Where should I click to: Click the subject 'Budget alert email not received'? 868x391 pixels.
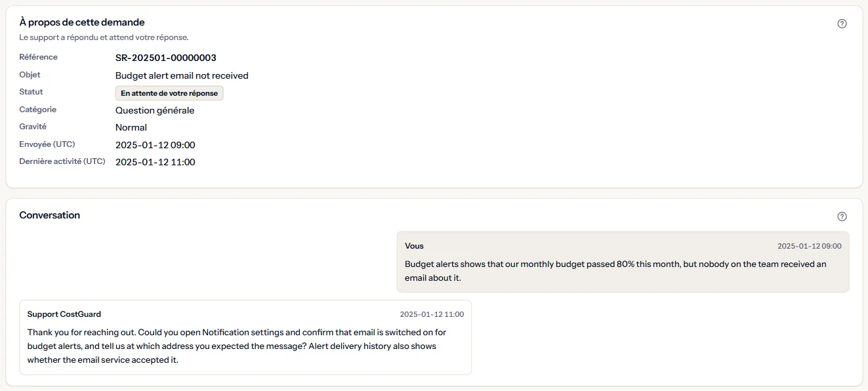[x=182, y=75]
